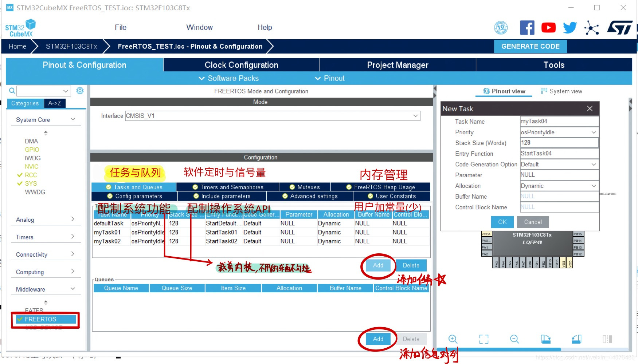Open the Priority osPriorityIdle dropdown
This screenshot has height=364, width=638.
(594, 132)
